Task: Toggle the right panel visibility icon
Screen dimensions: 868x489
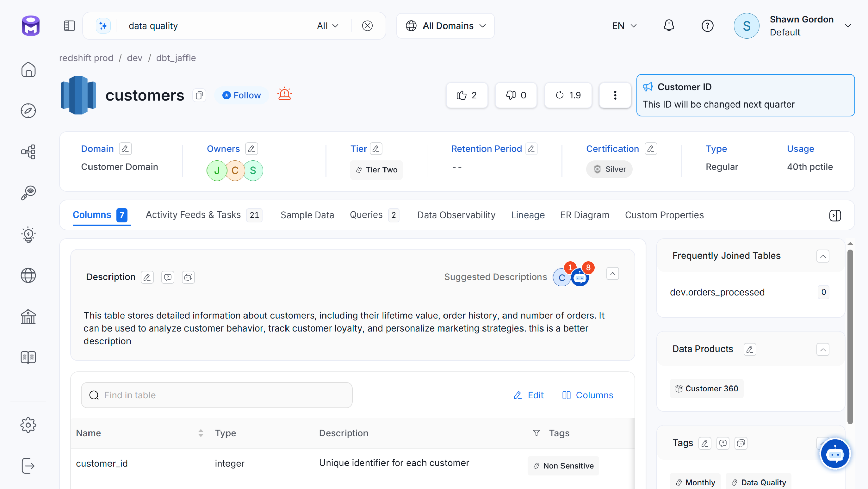Action: [835, 215]
